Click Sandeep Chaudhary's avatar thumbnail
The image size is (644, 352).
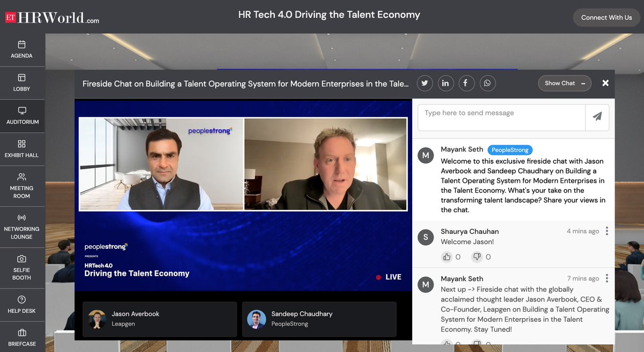(x=257, y=319)
